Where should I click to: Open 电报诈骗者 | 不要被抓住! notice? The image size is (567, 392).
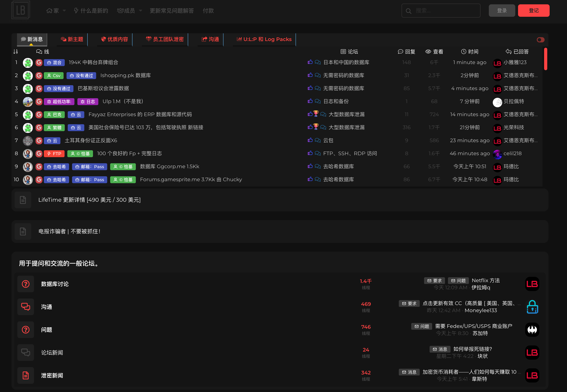pyautogui.click(x=69, y=231)
